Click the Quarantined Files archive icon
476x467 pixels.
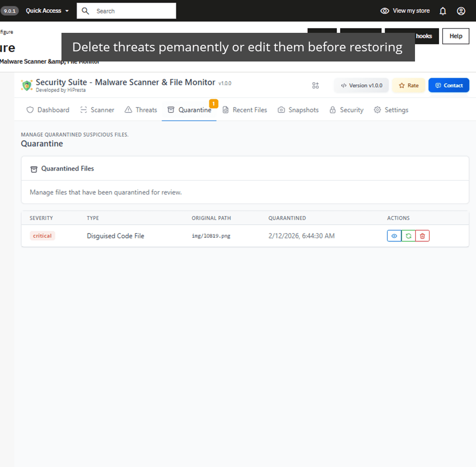[34, 169]
